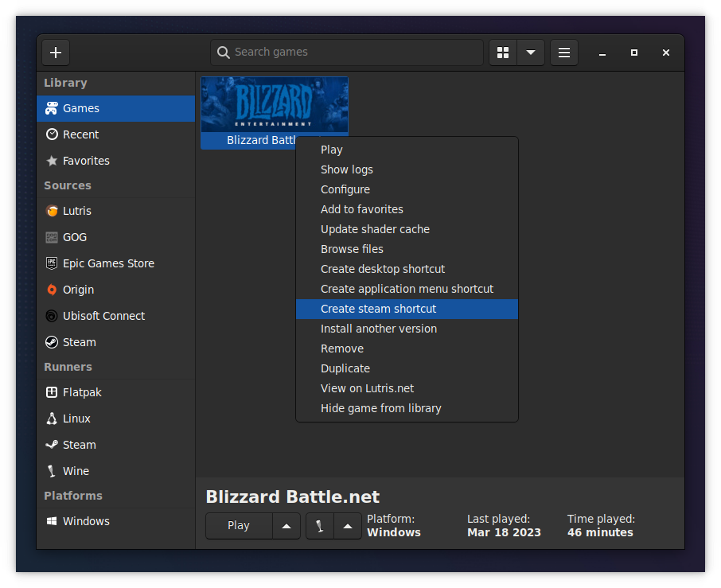
Task: Expand the arrow next to Play button
Action: (286, 526)
